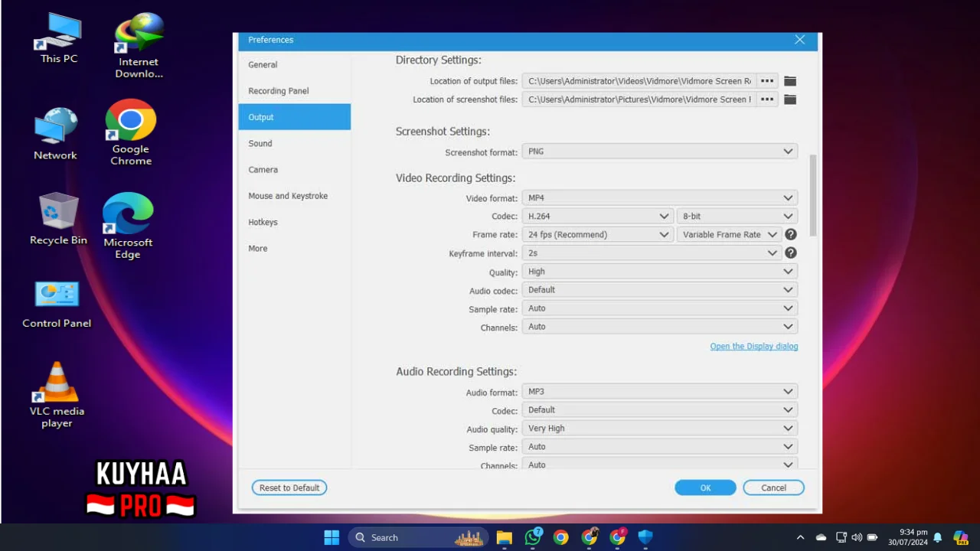Open audio recording Codec dropdown showing Default
Viewport: 980px width, 551px height.
(x=660, y=410)
